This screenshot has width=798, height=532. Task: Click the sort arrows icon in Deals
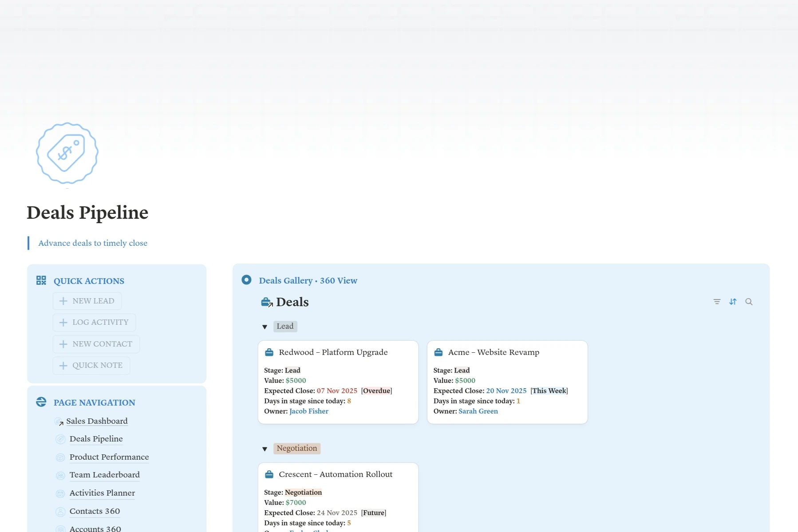(733, 302)
